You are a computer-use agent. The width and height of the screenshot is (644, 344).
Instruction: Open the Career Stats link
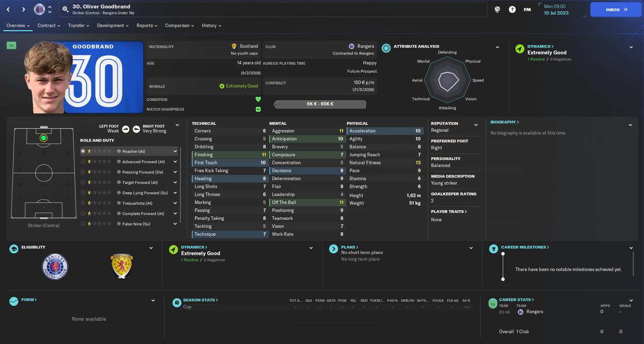[516, 300]
